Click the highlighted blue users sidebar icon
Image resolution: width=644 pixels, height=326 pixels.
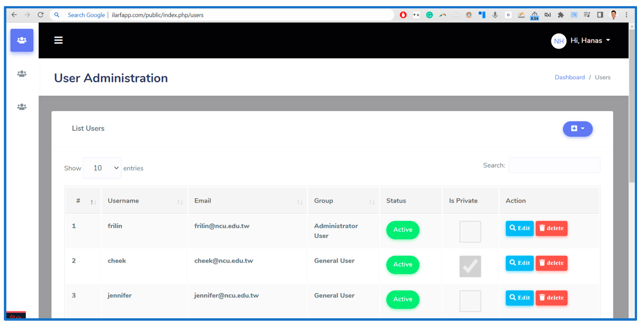[22, 40]
